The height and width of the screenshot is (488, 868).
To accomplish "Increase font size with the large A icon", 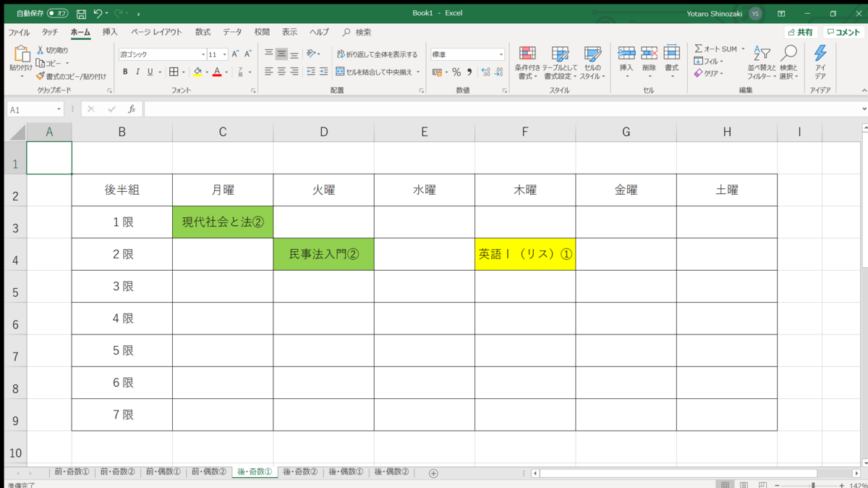I will pos(235,54).
